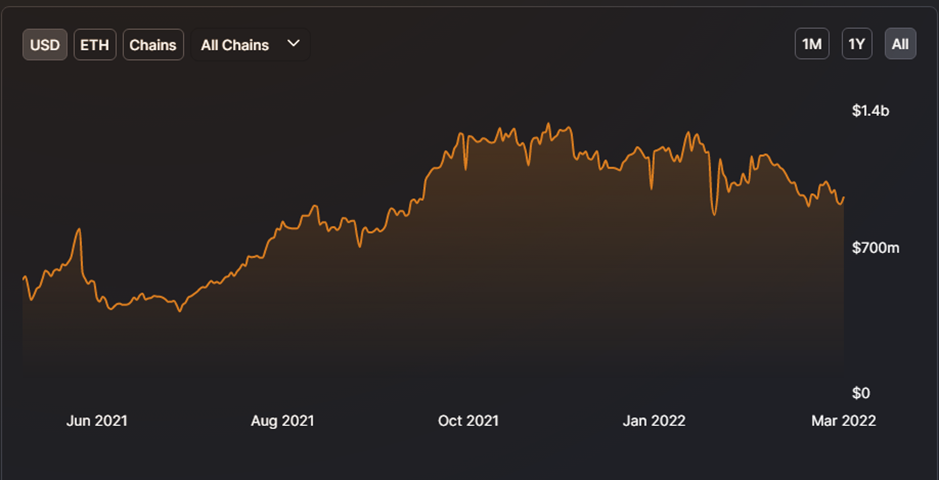Click the $700m axis label
The width and height of the screenshot is (939, 480).
[876, 248]
